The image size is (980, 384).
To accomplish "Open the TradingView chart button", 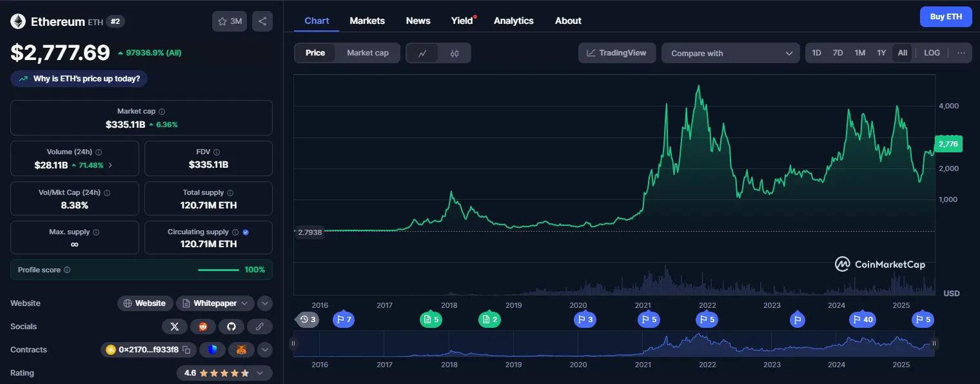I will tap(617, 53).
